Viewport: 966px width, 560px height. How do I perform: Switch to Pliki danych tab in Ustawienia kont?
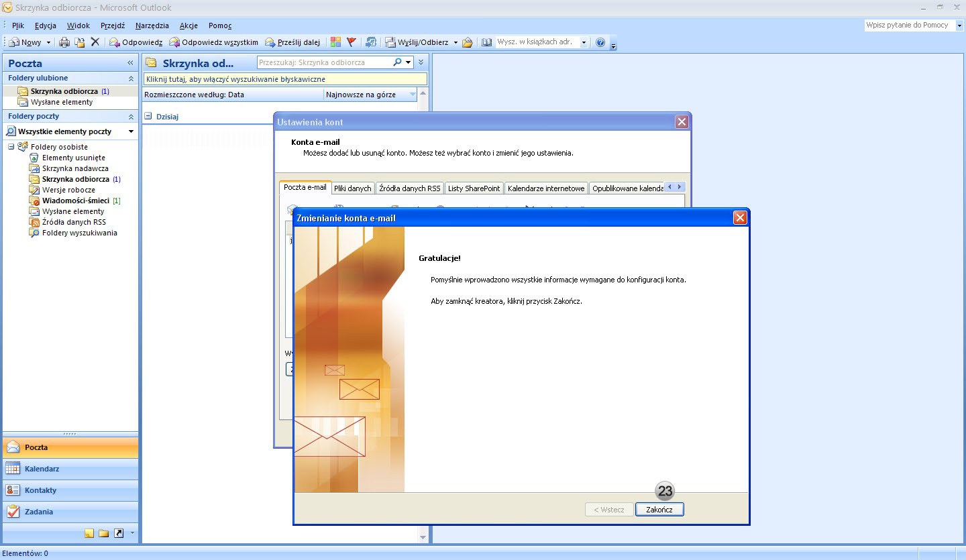(x=353, y=188)
